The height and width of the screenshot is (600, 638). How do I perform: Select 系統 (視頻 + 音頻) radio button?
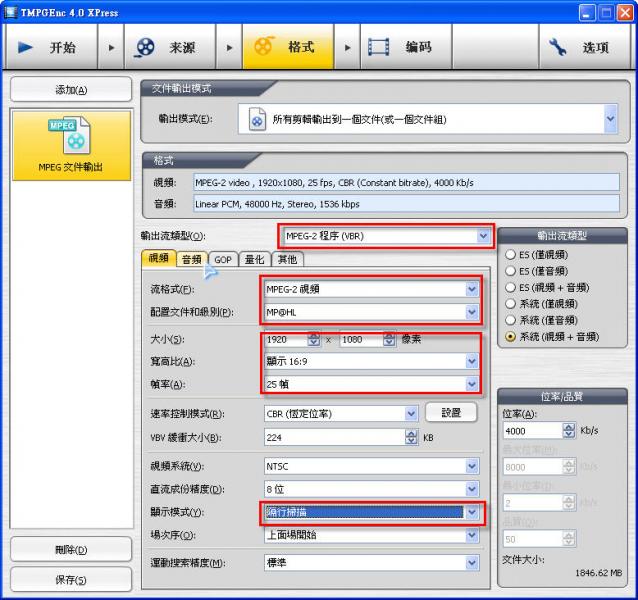[x=511, y=337]
